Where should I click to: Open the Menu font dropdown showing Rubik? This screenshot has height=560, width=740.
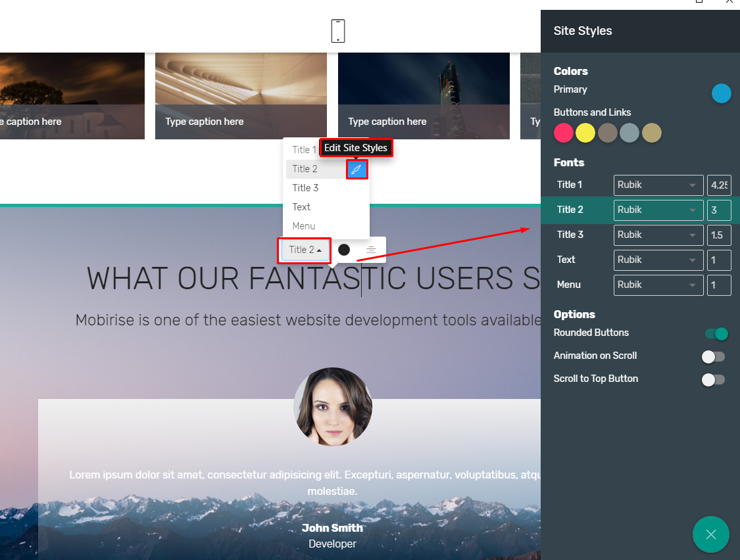coord(658,285)
